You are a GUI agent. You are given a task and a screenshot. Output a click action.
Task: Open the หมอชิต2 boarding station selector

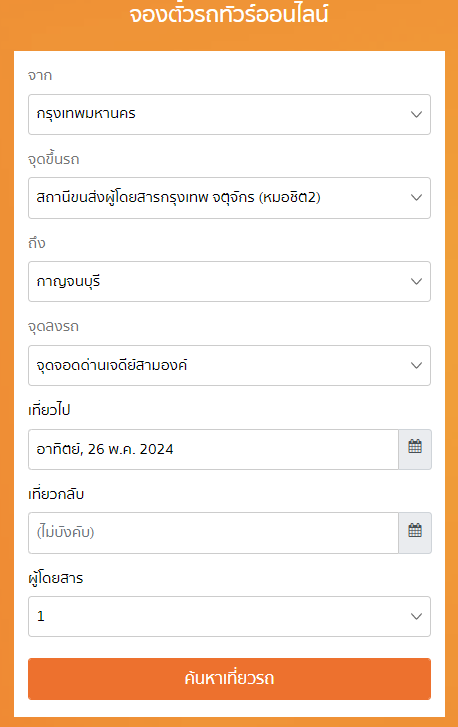click(x=229, y=198)
